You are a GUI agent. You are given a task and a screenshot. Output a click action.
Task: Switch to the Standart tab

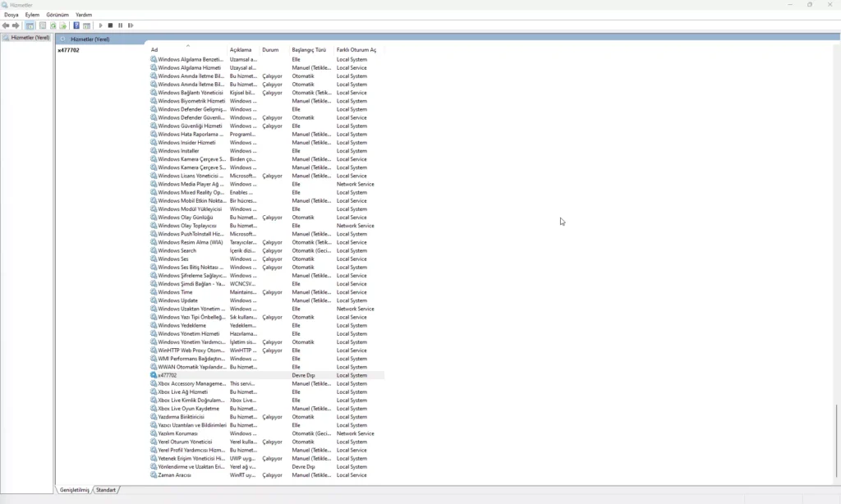pyautogui.click(x=106, y=490)
